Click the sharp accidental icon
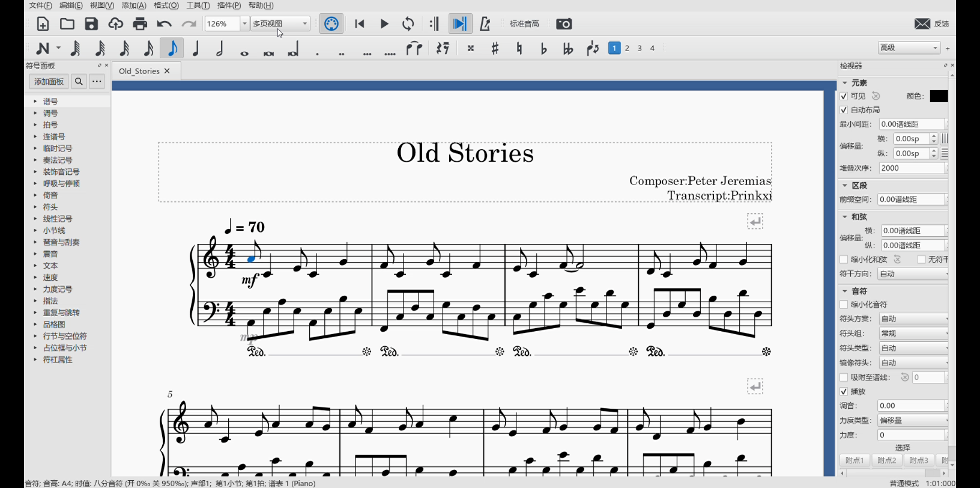 [x=495, y=48]
